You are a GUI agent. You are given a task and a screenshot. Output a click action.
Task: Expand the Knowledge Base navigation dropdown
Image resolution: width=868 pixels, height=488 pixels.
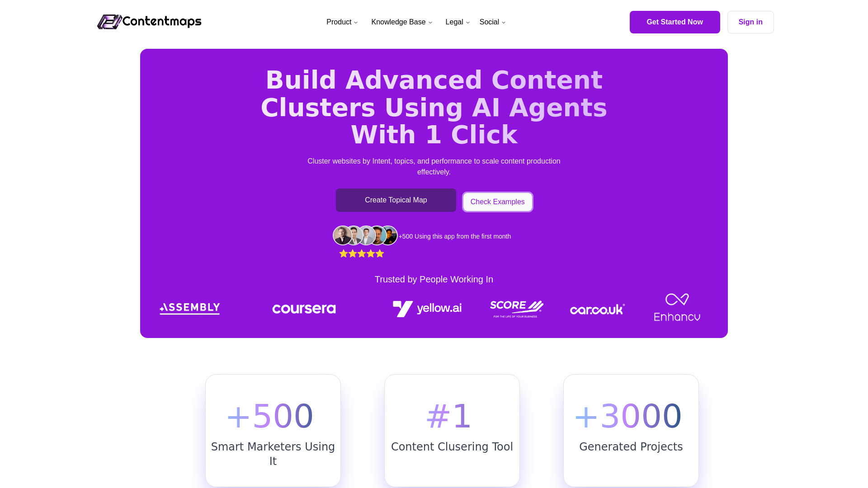402,22
